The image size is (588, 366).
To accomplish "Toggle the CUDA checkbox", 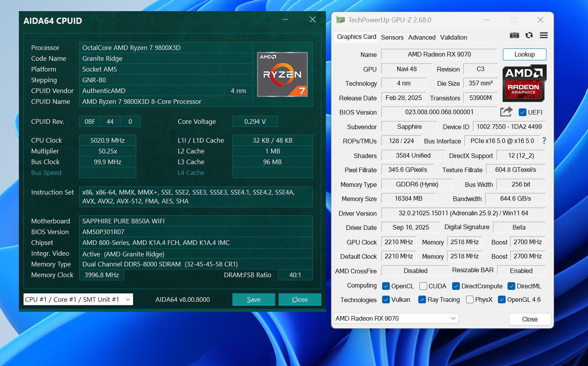I will pos(423,286).
